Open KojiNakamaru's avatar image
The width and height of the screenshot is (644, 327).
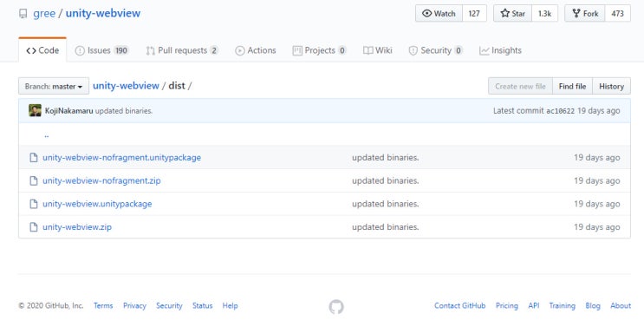[x=35, y=110]
